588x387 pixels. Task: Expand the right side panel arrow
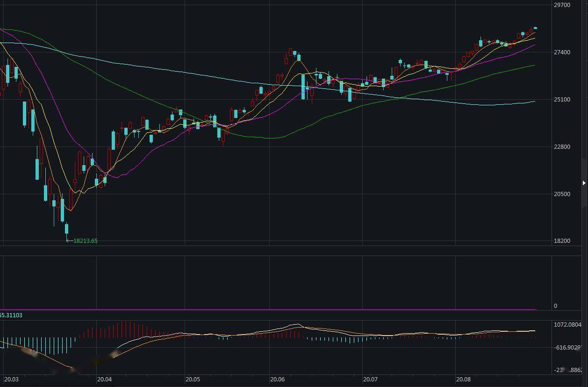pos(584,183)
